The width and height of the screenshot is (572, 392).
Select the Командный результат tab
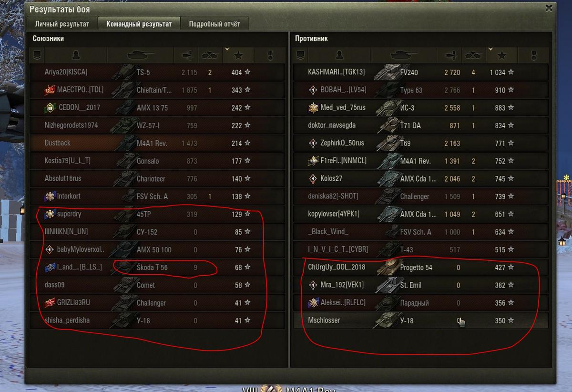(139, 23)
